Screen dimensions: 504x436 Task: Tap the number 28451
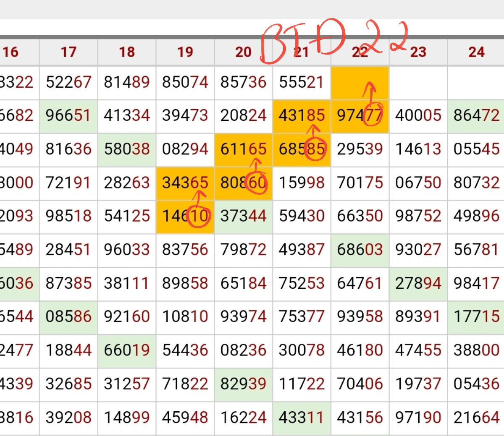tap(68, 250)
